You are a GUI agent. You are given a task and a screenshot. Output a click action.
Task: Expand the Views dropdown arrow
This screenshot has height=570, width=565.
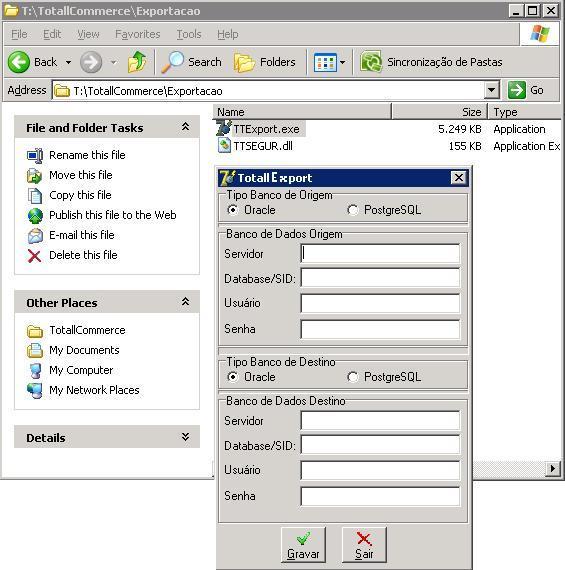point(342,63)
